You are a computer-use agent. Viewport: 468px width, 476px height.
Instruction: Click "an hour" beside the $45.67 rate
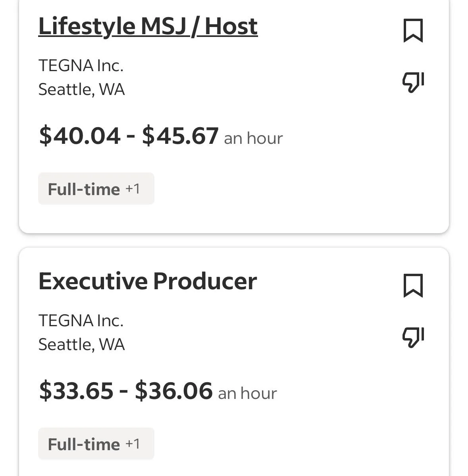(253, 138)
